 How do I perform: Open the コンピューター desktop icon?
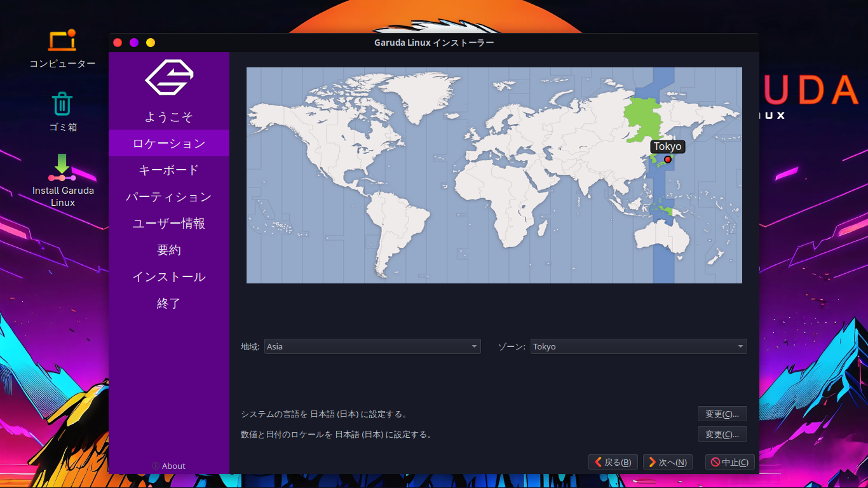62,49
